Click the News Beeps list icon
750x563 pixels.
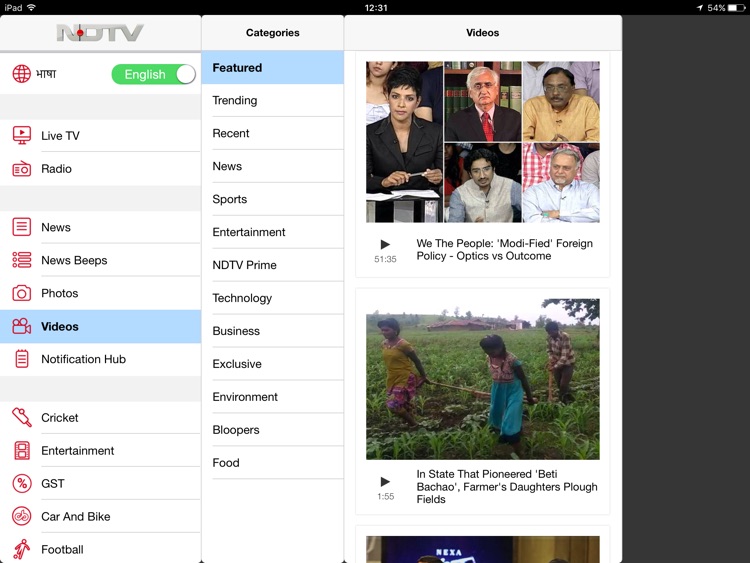(22, 260)
